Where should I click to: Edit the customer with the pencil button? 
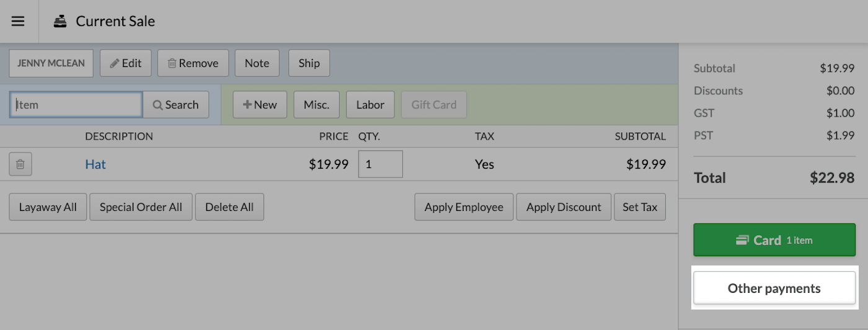point(126,63)
